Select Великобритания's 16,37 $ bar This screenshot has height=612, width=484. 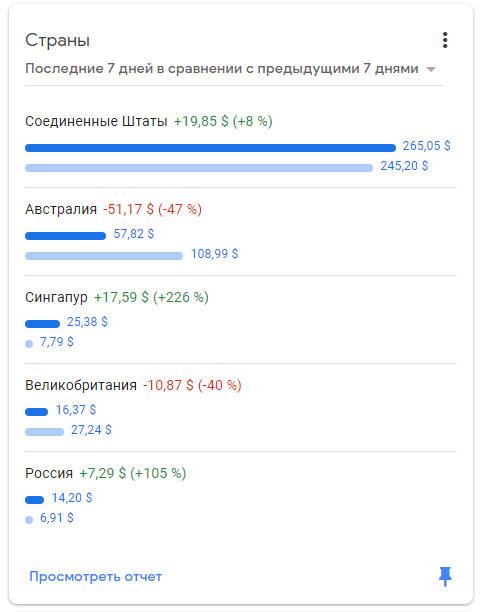click(x=36, y=412)
